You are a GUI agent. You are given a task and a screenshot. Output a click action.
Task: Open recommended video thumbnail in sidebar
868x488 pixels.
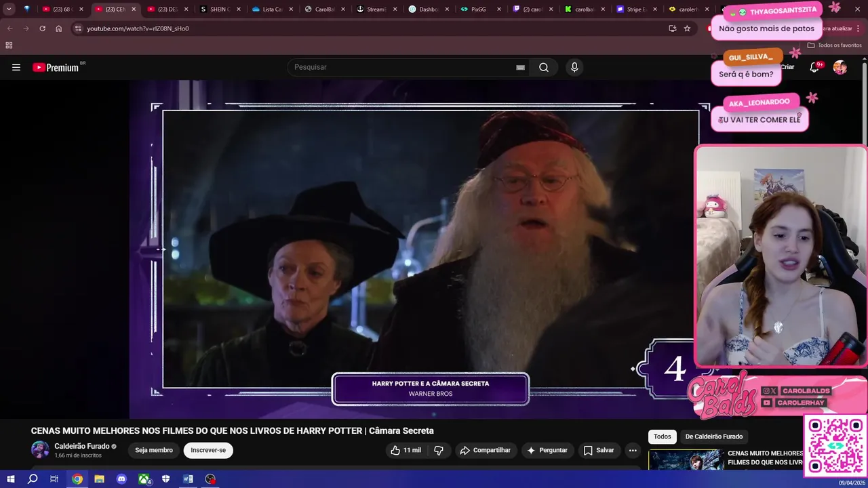[686, 460]
